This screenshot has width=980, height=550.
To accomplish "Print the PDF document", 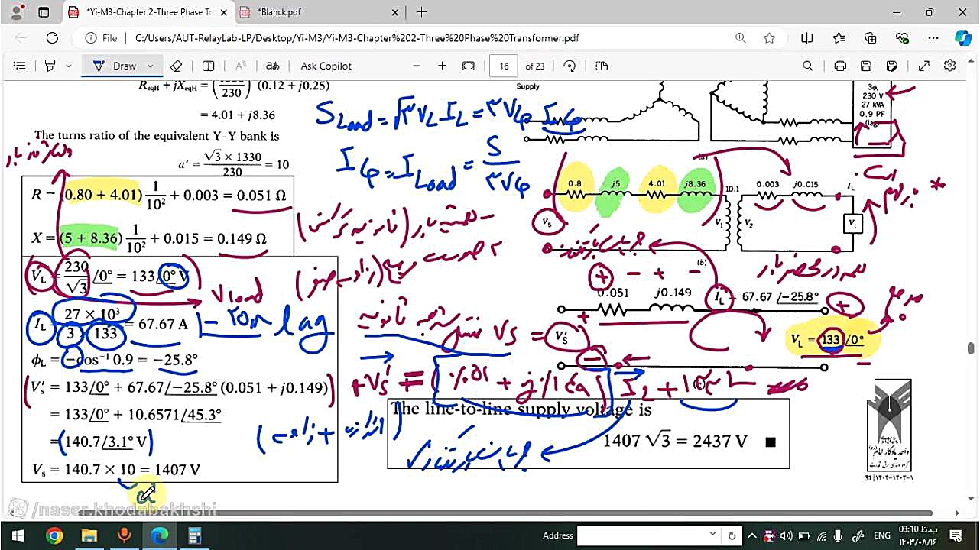I will point(840,66).
